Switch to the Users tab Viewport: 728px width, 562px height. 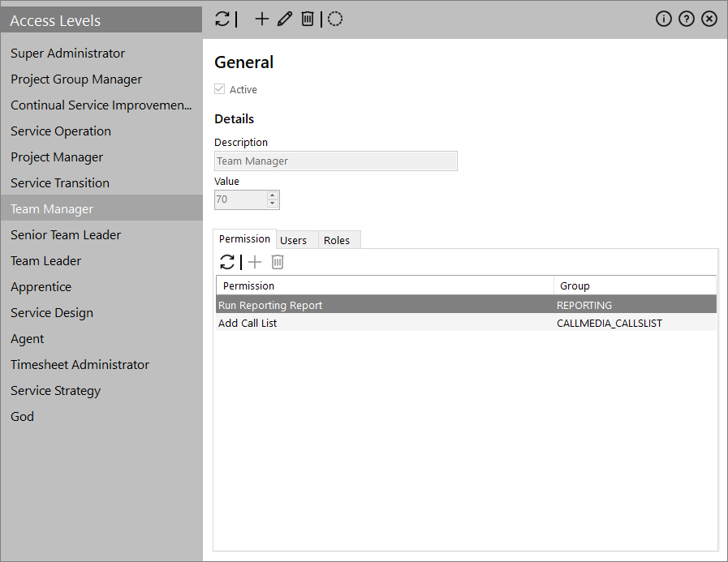(293, 240)
